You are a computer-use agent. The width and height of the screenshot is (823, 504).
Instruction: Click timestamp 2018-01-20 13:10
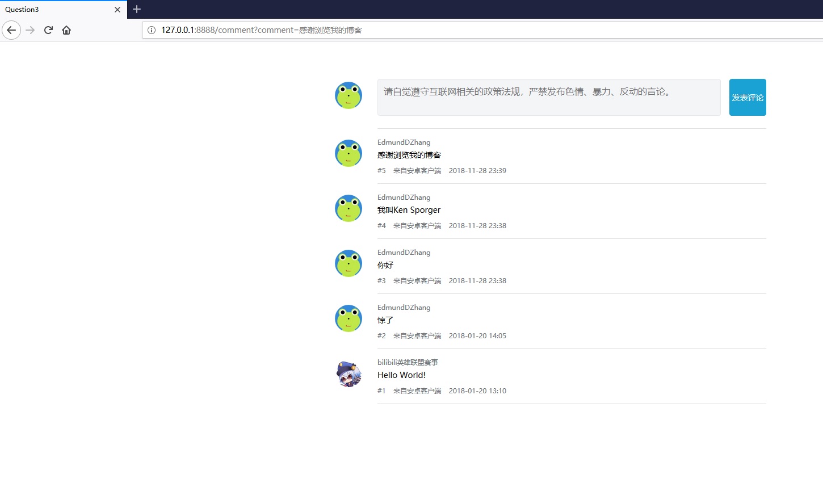[x=477, y=390]
